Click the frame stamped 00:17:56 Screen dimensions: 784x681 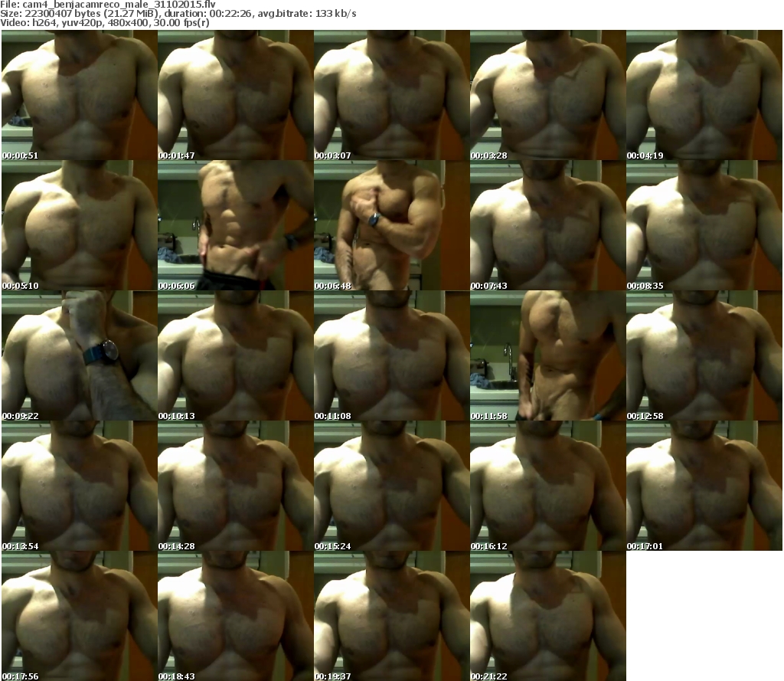pos(80,616)
